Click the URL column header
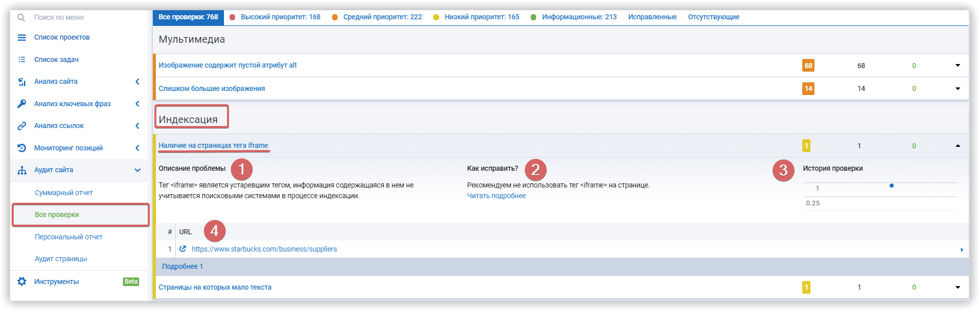 coord(185,232)
